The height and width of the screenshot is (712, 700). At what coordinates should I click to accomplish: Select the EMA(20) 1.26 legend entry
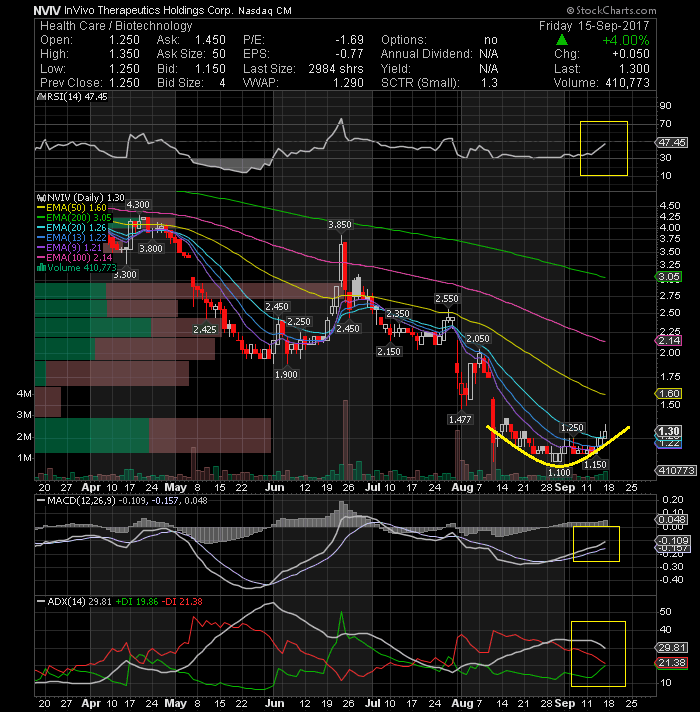[x=72, y=227]
